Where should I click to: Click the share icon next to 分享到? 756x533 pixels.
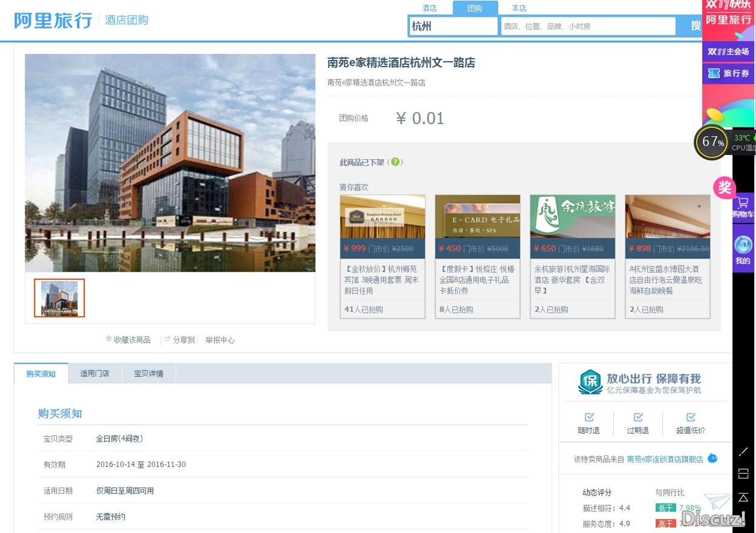pyautogui.click(x=168, y=340)
